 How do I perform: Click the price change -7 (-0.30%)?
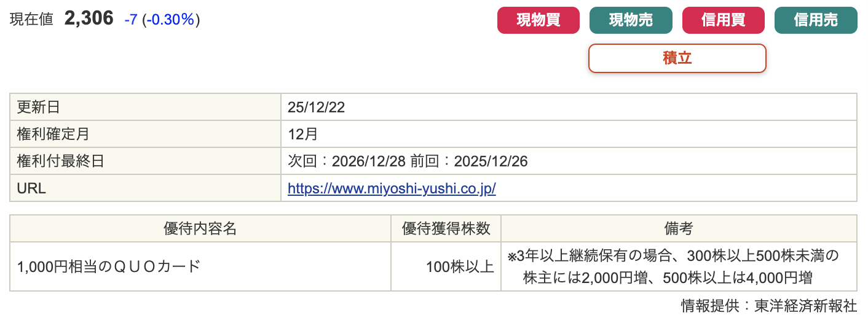[x=162, y=20]
